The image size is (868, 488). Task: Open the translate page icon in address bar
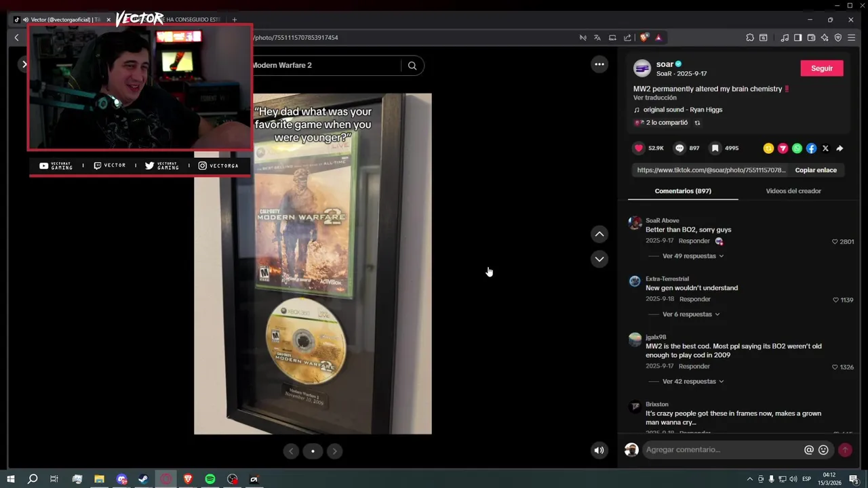pyautogui.click(x=597, y=37)
